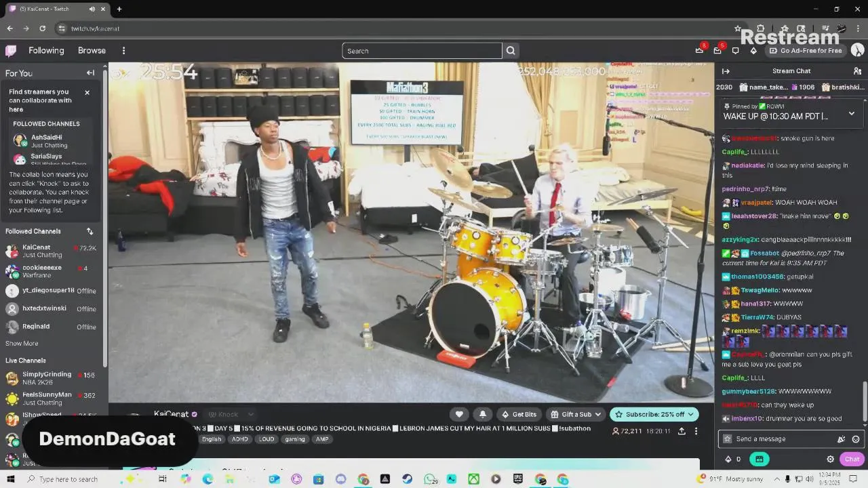Go back in browser history
Screen dimensions: 868x488
(x=9, y=28)
